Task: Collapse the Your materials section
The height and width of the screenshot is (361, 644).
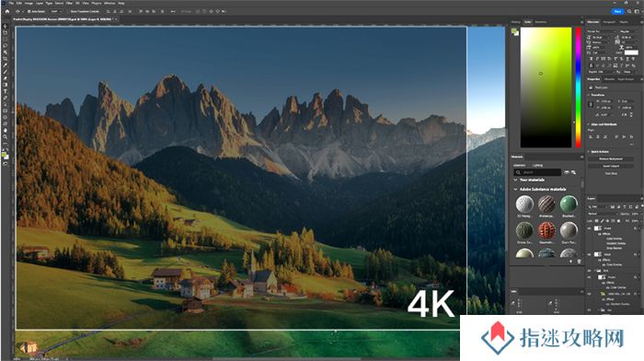Action: 515,180
